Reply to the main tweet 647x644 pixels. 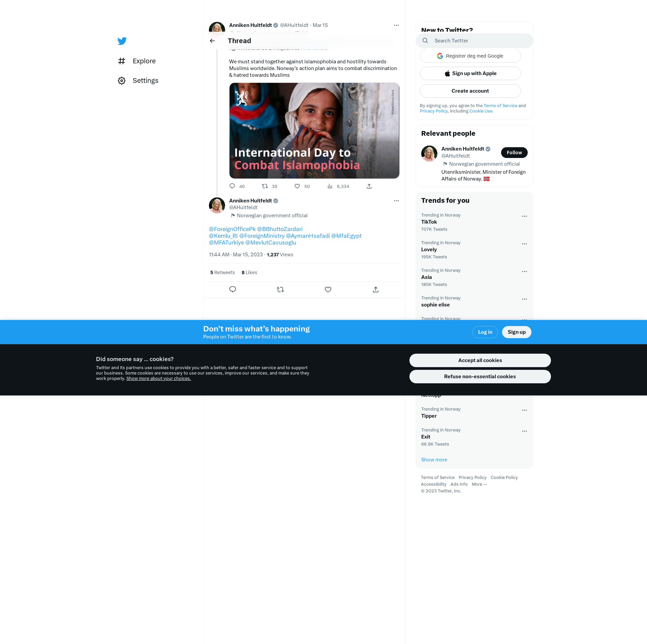click(x=233, y=290)
